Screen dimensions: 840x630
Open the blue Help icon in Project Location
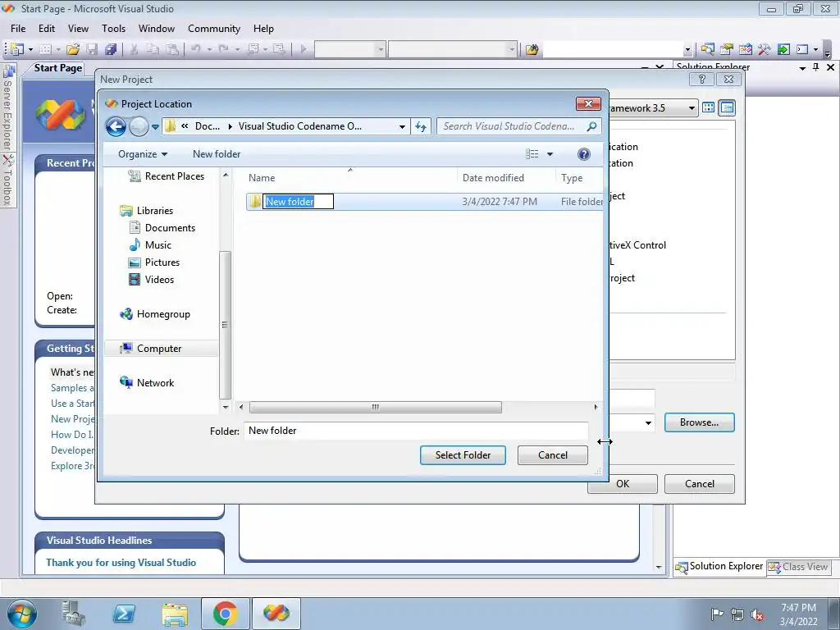click(584, 154)
